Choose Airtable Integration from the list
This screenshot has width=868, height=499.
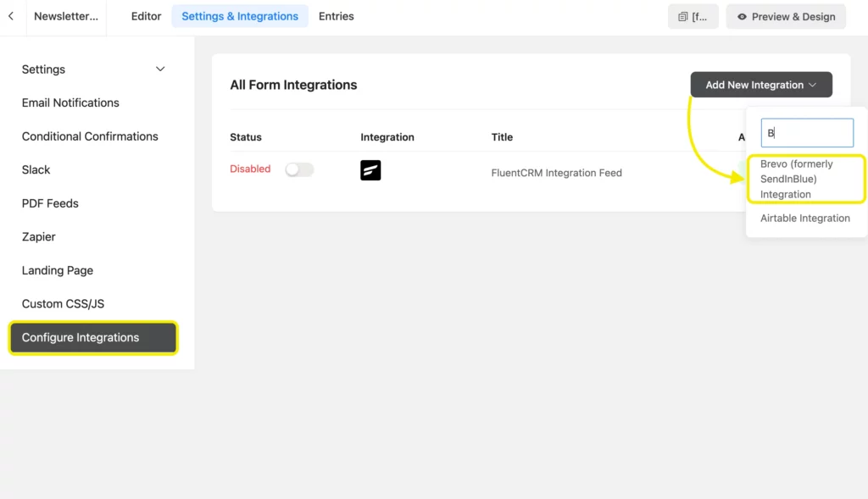(x=805, y=218)
